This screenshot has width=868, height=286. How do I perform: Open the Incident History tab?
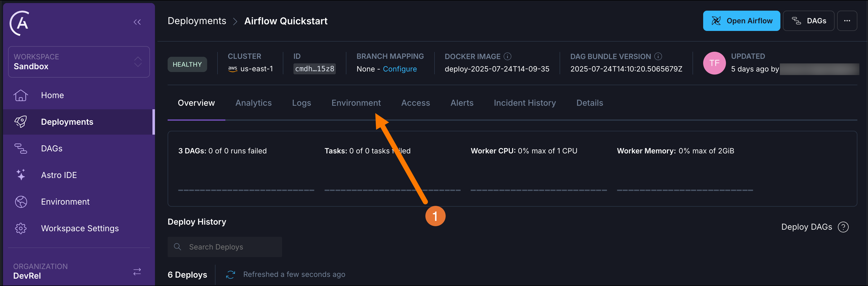[x=524, y=103]
